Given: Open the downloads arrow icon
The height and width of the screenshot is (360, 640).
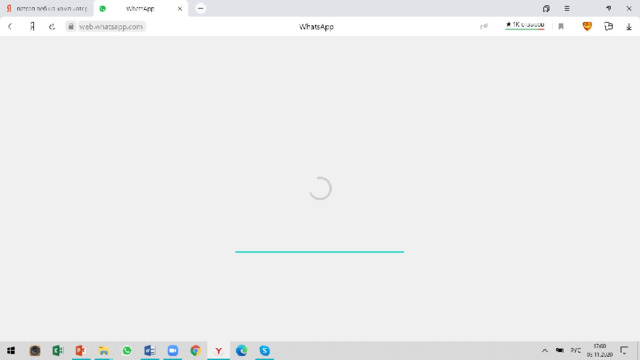Looking at the screenshot, I should pos(629,27).
